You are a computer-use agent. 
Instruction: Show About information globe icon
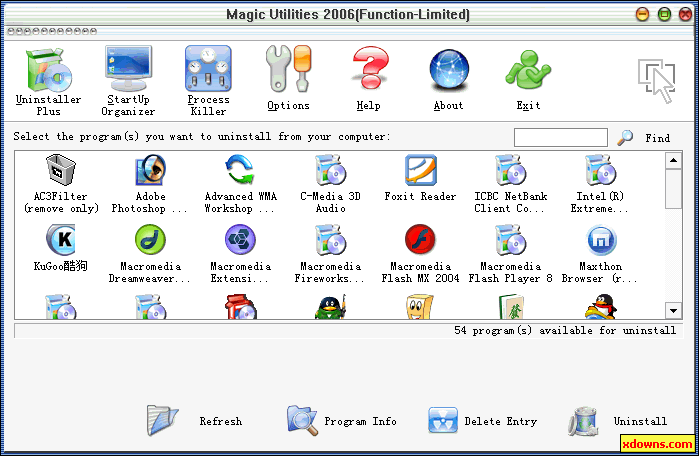click(x=449, y=79)
